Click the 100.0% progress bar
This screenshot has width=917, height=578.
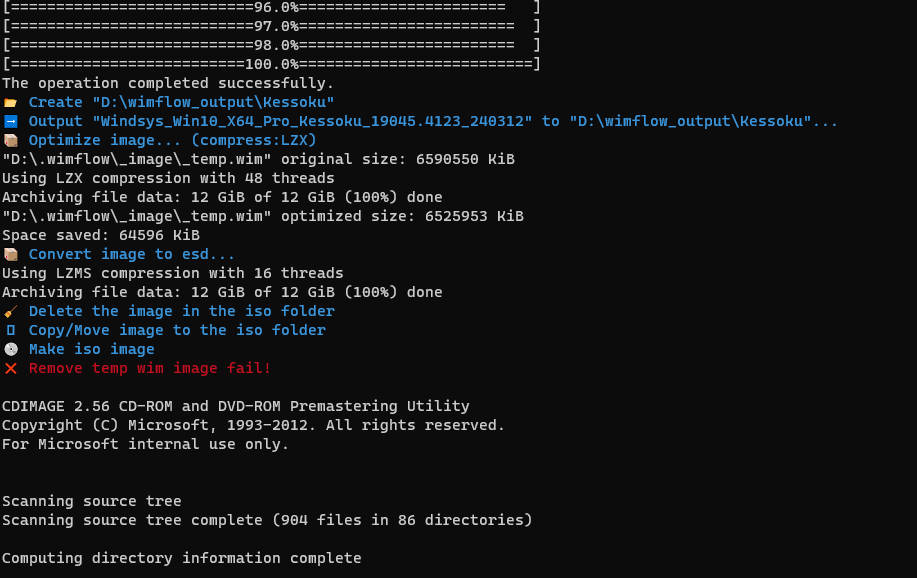tap(271, 64)
